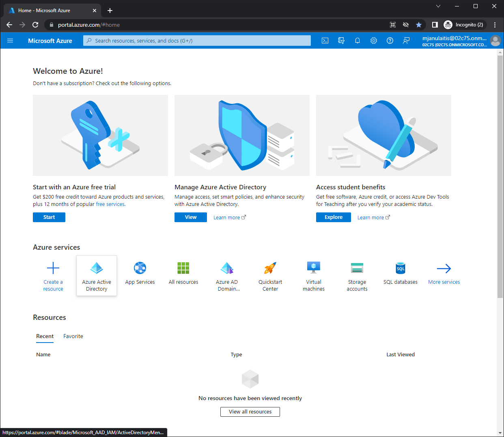
Task: Click the Help question mark icon
Action: (390, 41)
